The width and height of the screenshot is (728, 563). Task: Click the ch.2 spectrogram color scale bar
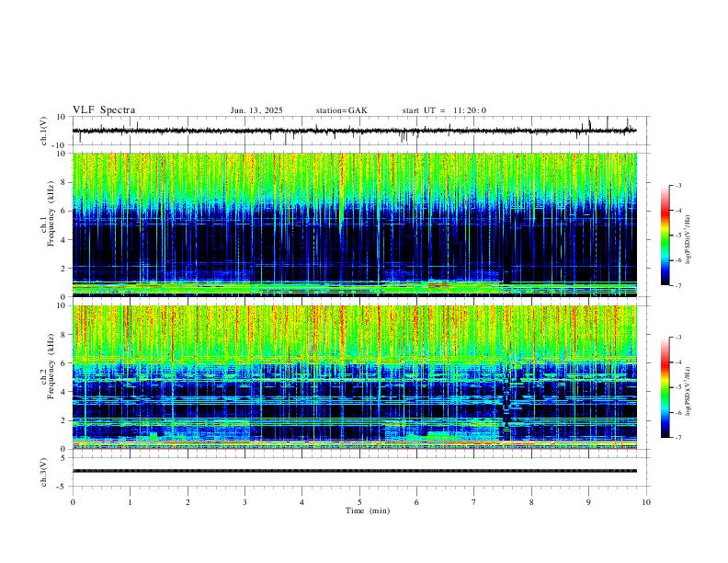(x=665, y=387)
